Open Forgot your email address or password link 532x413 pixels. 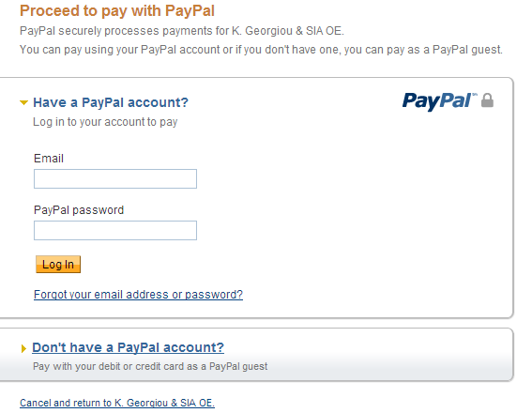coord(138,294)
